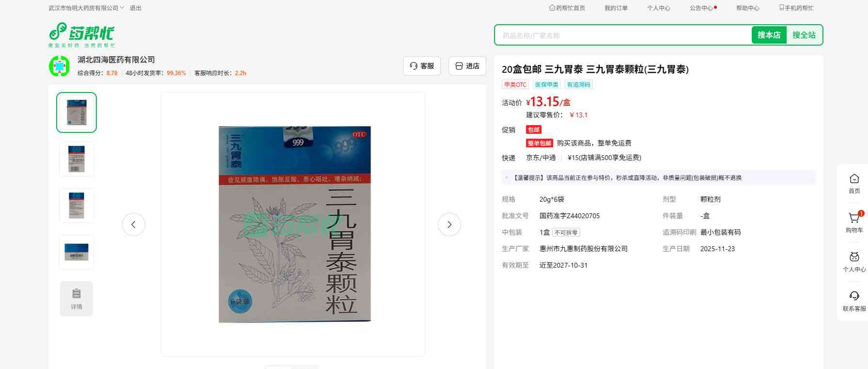Show next product image with right arrow

click(449, 225)
